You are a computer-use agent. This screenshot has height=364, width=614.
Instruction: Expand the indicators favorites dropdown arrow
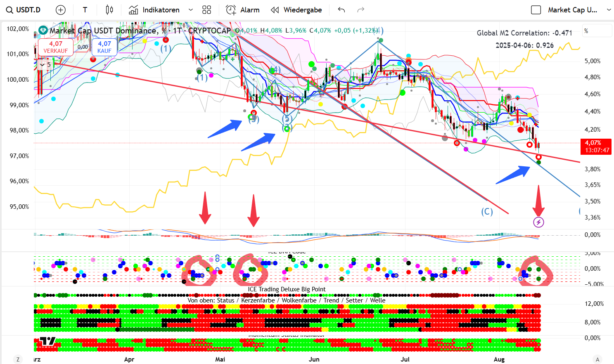coord(190,10)
